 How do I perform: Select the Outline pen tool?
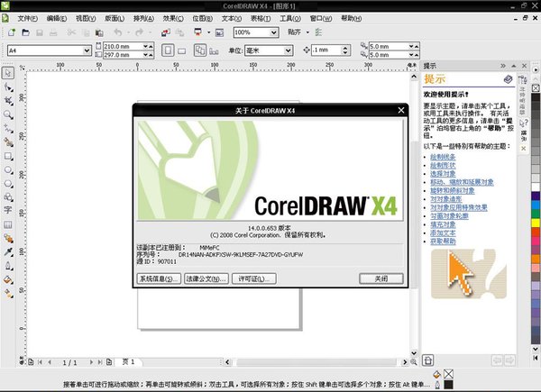(x=8, y=266)
